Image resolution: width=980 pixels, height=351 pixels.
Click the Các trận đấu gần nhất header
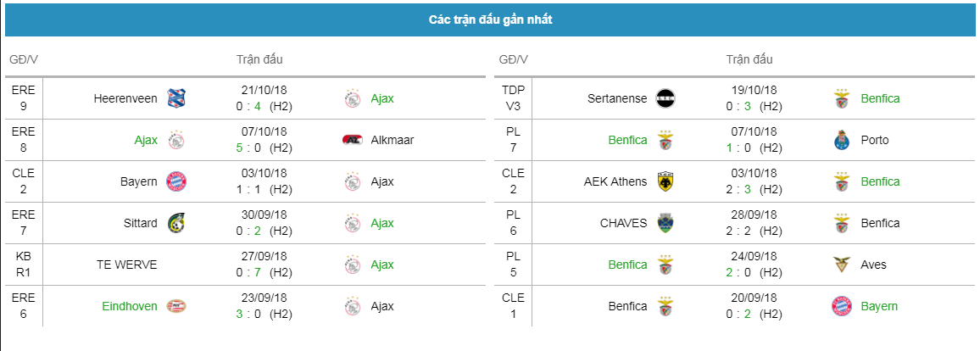(490, 20)
